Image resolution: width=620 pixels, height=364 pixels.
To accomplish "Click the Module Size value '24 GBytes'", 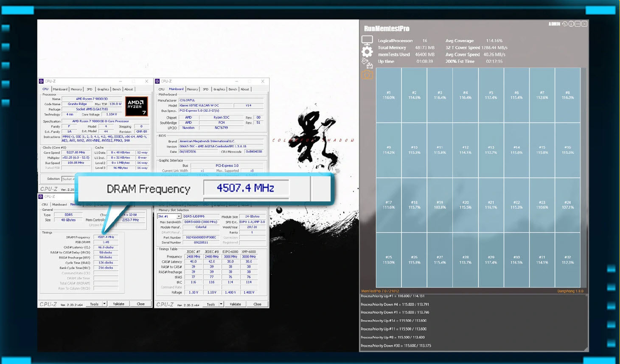I will point(252,216).
